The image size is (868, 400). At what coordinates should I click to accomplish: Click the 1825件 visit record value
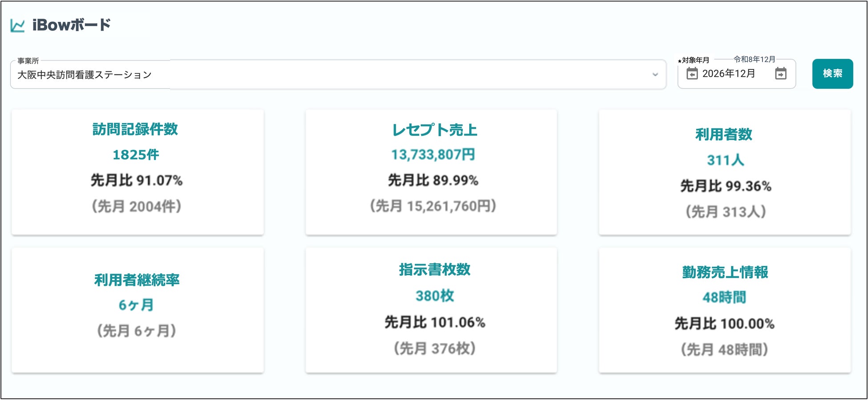click(x=136, y=155)
